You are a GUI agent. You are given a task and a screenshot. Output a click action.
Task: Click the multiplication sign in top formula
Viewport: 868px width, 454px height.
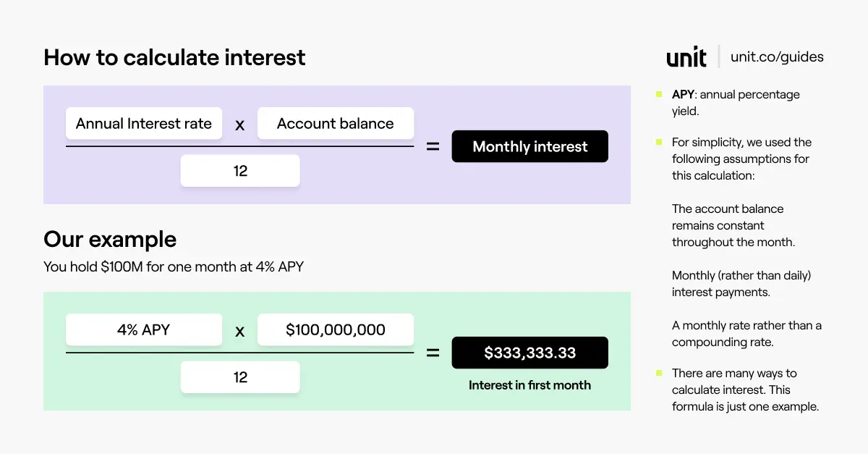coord(240,125)
